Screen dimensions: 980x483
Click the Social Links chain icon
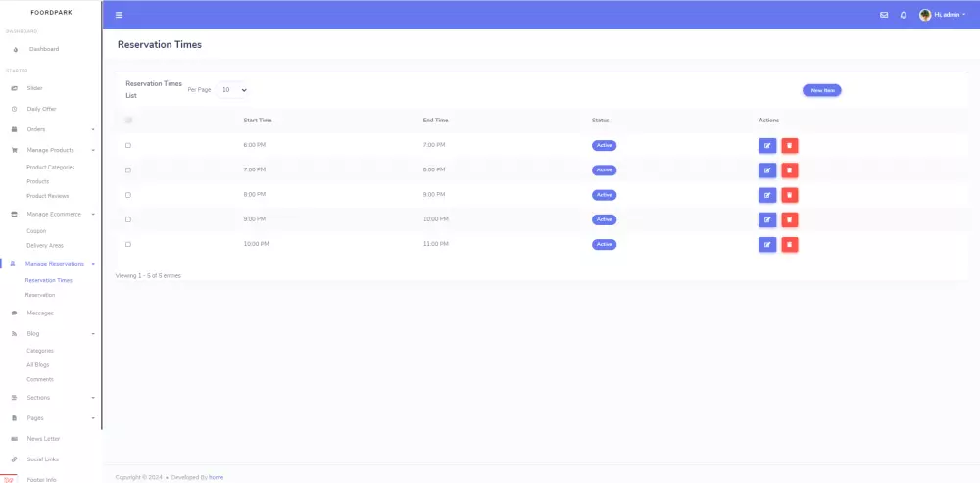(x=15, y=459)
